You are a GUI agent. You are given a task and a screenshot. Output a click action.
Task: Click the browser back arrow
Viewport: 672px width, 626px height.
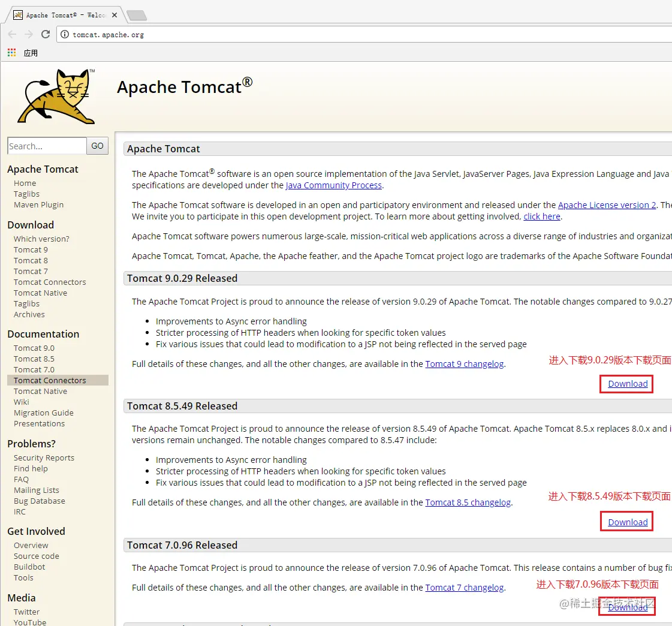(x=12, y=34)
